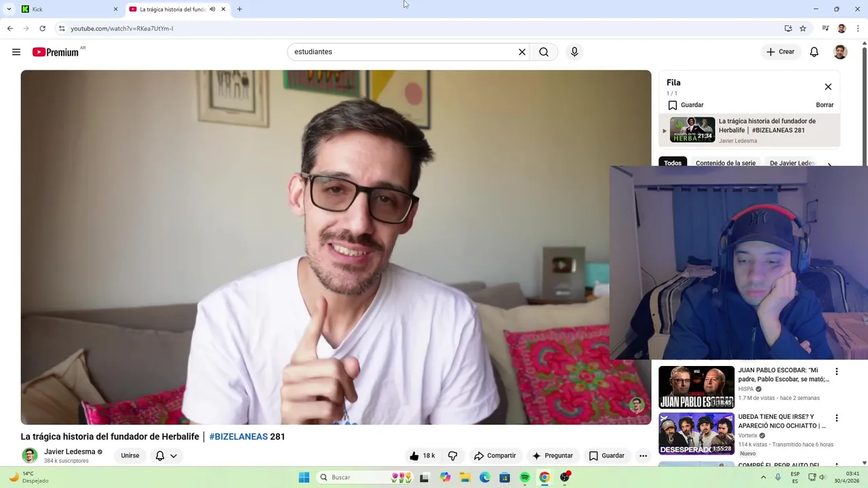Start voice search with the microphone
The width and height of the screenshot is (868, 488).
coord(574,52)
